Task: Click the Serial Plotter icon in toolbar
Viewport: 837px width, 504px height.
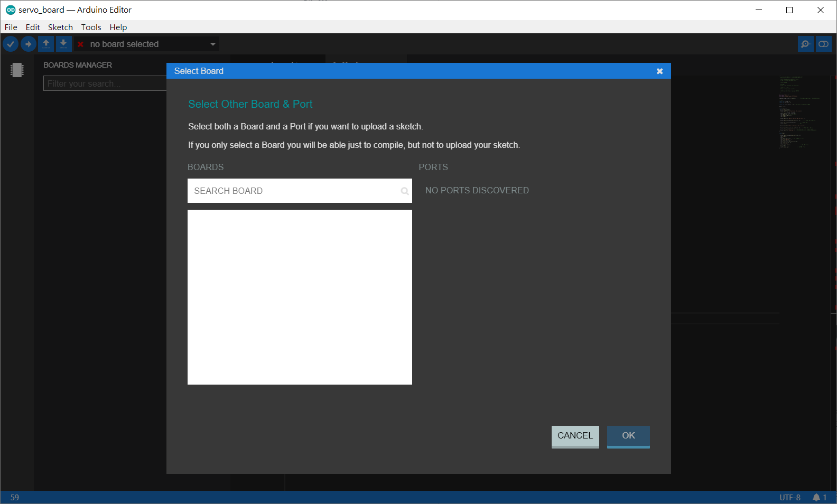Action: 823,44
